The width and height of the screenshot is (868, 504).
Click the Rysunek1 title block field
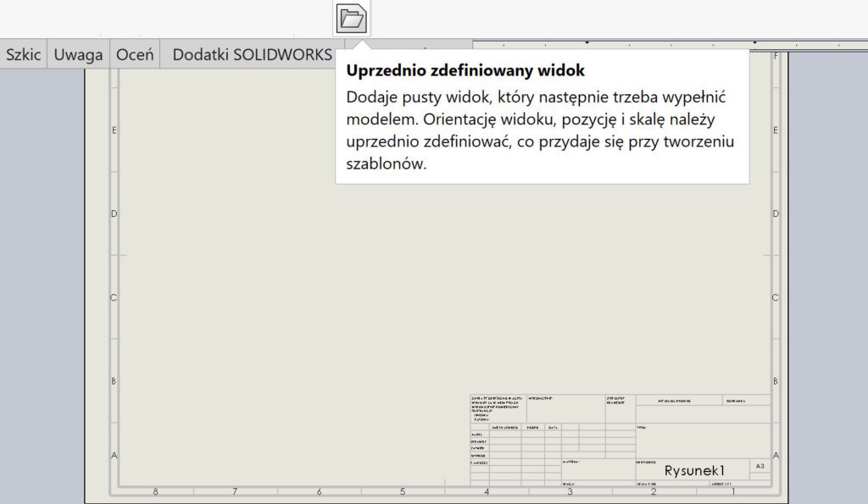point(696,470)
